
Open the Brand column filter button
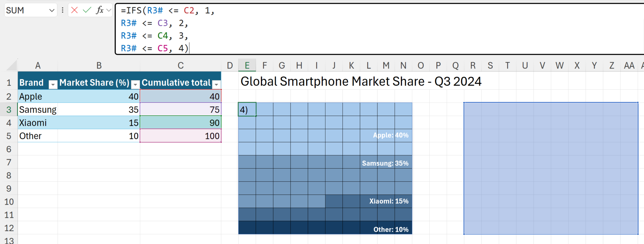[53, 84]
